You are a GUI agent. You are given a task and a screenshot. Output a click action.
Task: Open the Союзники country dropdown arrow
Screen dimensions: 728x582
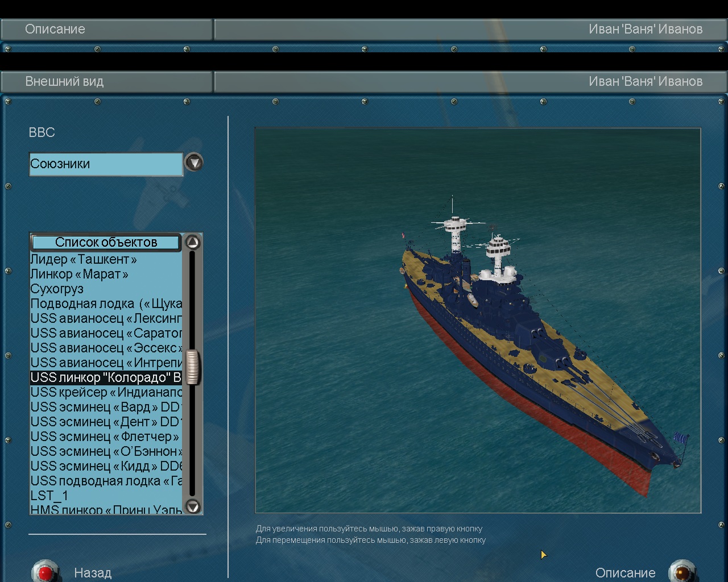tap(195, 163)
